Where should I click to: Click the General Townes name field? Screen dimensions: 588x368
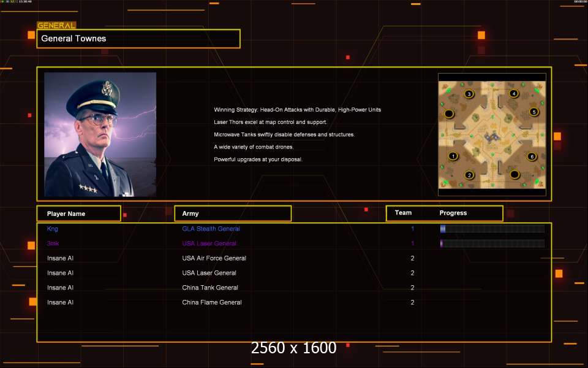pos(138,39)
